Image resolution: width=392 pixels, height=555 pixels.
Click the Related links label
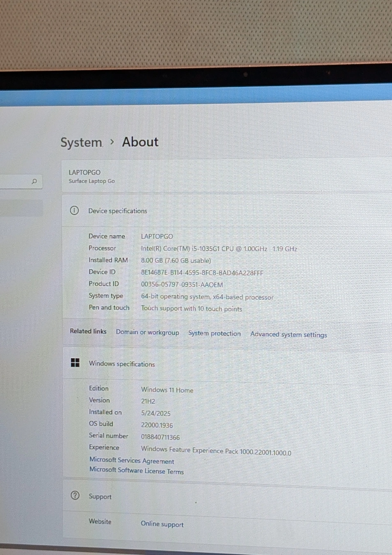click(x=88, y=331)
